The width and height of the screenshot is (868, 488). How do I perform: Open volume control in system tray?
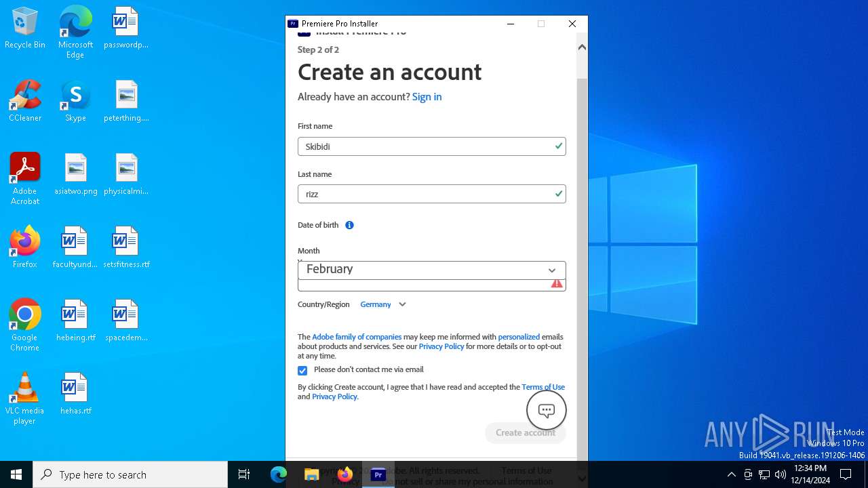(x=781, y=474)
